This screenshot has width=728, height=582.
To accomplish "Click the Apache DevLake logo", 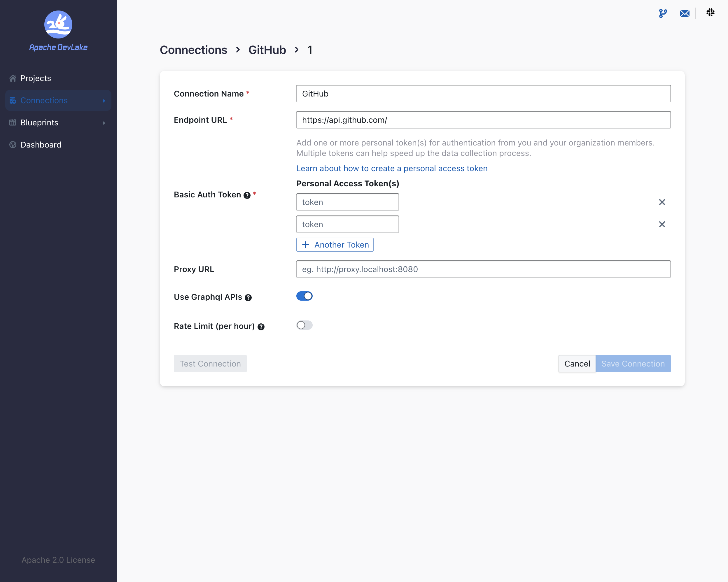I will point(58,25).
